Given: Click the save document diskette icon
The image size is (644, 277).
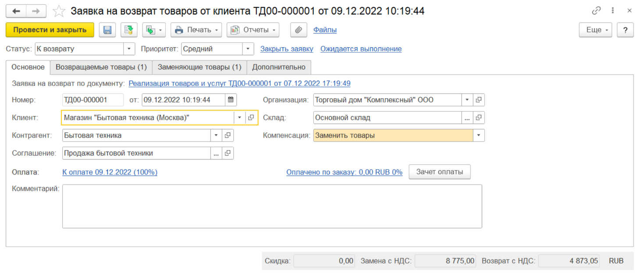Looking at the screenshot, I should click(x=107, y=30).
